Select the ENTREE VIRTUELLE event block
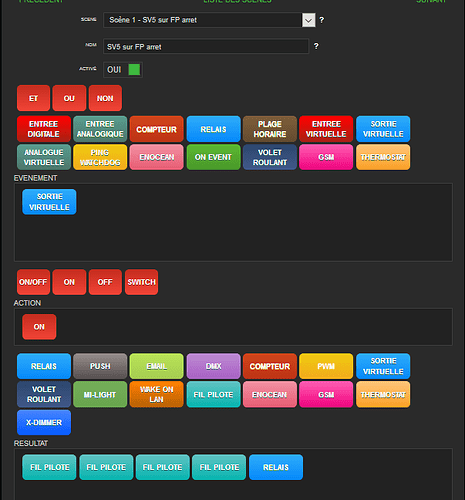 point(326,129)
